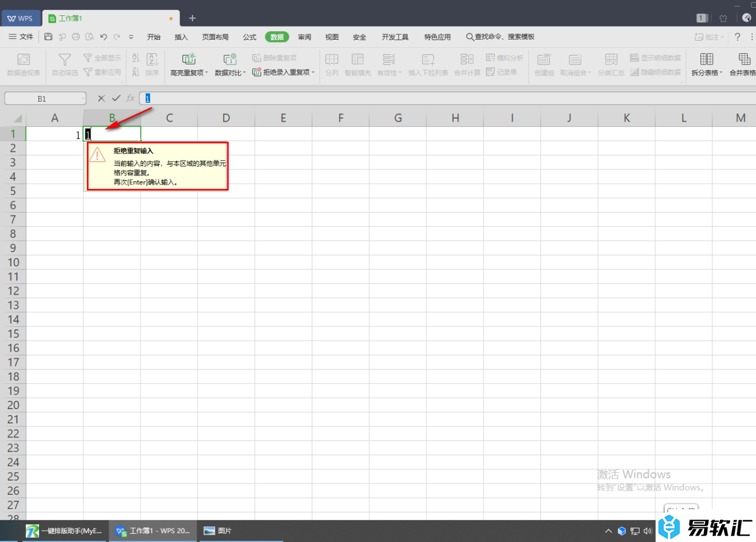Click the 模拟分析 button
Image resolution: width=756 pixels, height=542 pixels.
pos(504,58)
